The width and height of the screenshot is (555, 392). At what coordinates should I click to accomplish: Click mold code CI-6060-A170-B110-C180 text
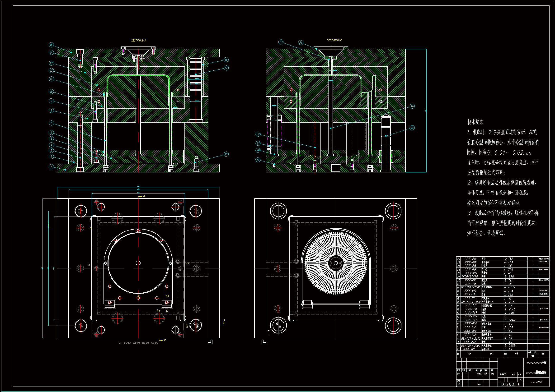(x=138, y=343)
